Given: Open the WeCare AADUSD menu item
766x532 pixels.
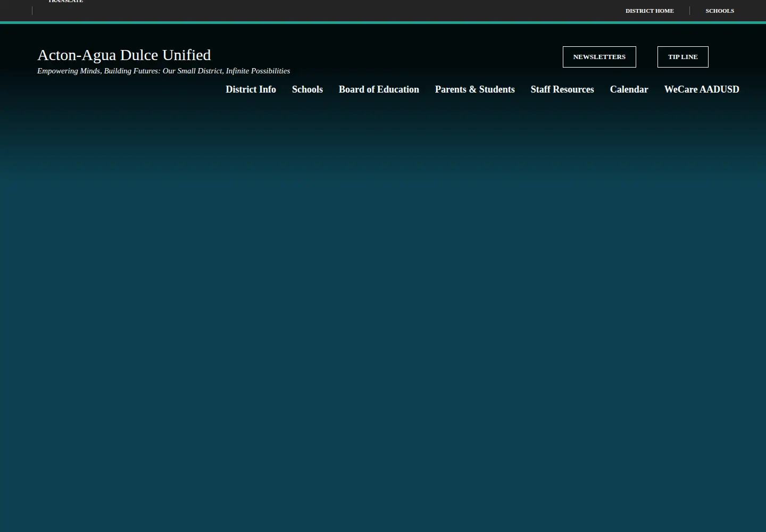Looking at the screenshot, I should pos(702,89).
